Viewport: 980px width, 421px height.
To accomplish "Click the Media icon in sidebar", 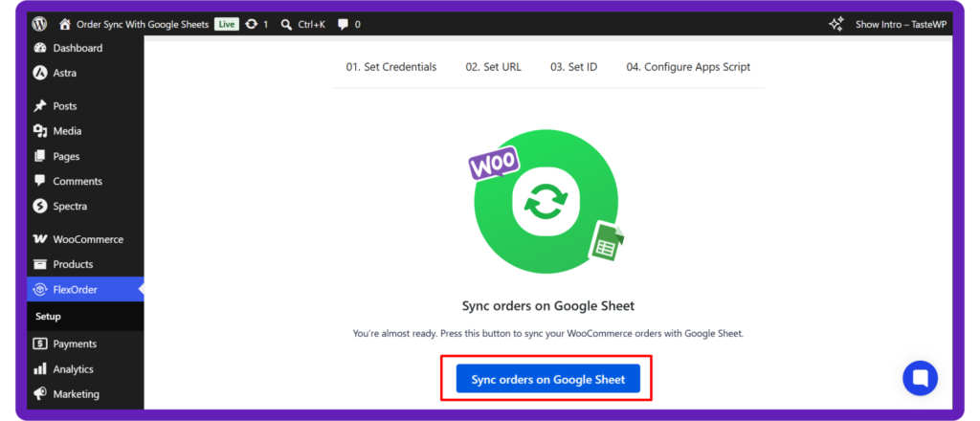I will point(40,131).
